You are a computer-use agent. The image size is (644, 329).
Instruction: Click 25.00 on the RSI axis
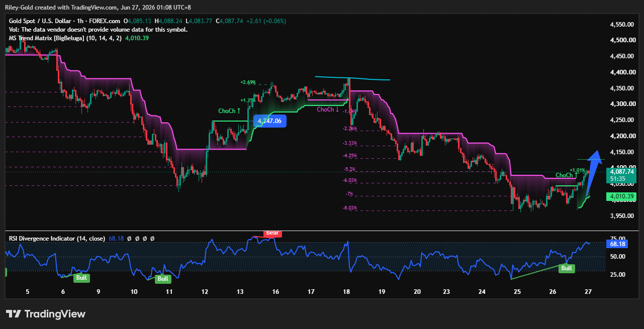point(618,275)
